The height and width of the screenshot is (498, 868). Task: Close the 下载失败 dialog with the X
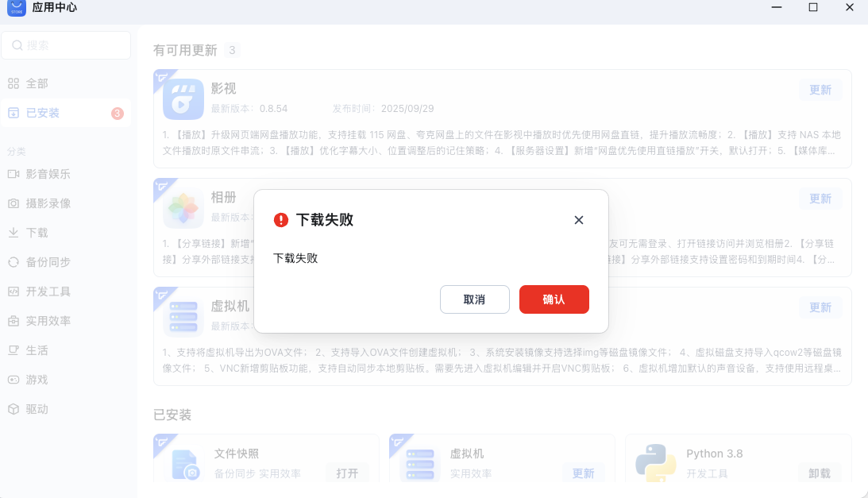tap(578, 220)
